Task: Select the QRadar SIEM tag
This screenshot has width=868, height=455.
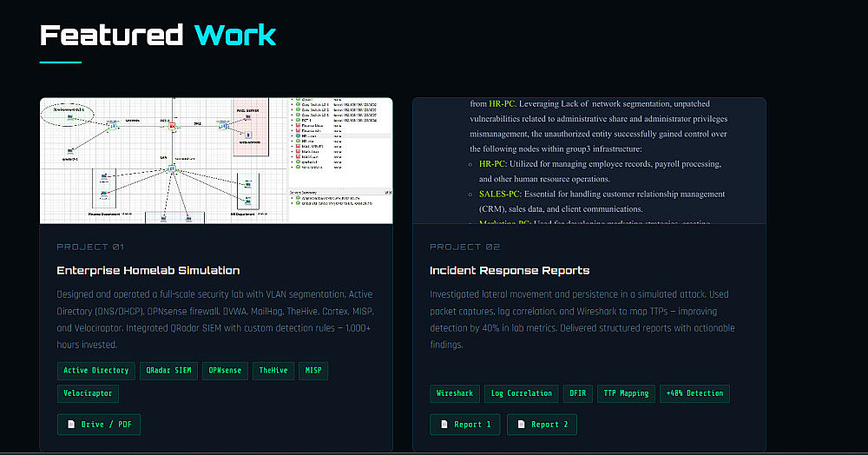Action: click(x=169, y=370)
